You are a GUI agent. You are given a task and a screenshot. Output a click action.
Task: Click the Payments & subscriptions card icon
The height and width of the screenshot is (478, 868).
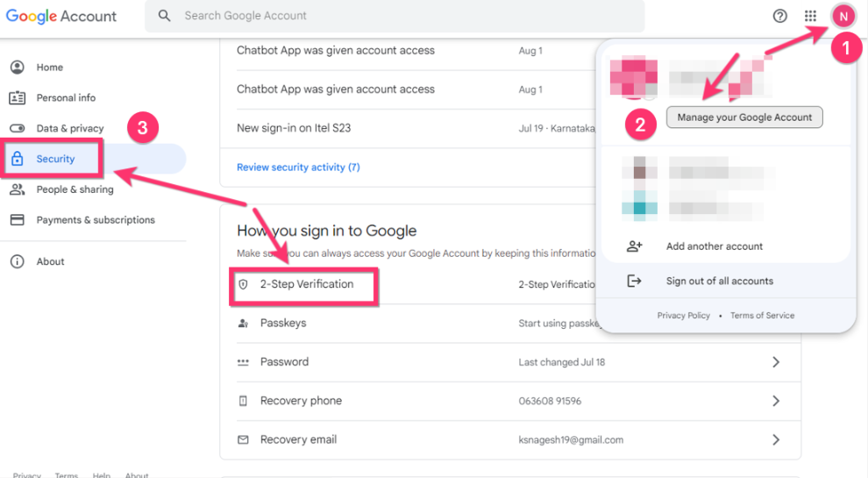[17, 220]
